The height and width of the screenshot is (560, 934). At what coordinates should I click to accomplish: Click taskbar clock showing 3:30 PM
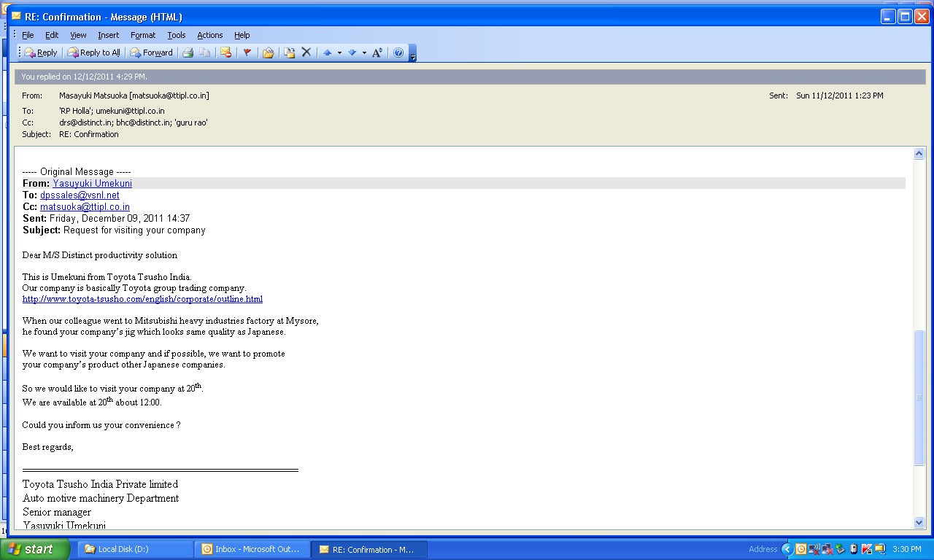[x=907, y=549]
